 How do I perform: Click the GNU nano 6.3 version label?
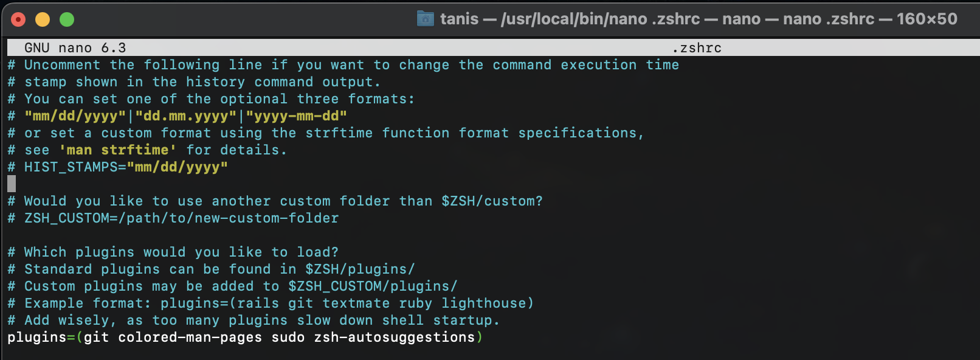point(75,47)
